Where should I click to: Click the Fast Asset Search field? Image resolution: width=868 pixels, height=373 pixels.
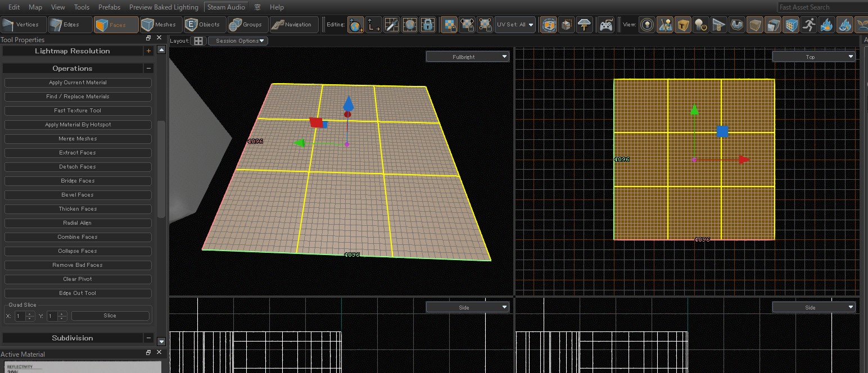pyautogui.click(x=821, y=7)
